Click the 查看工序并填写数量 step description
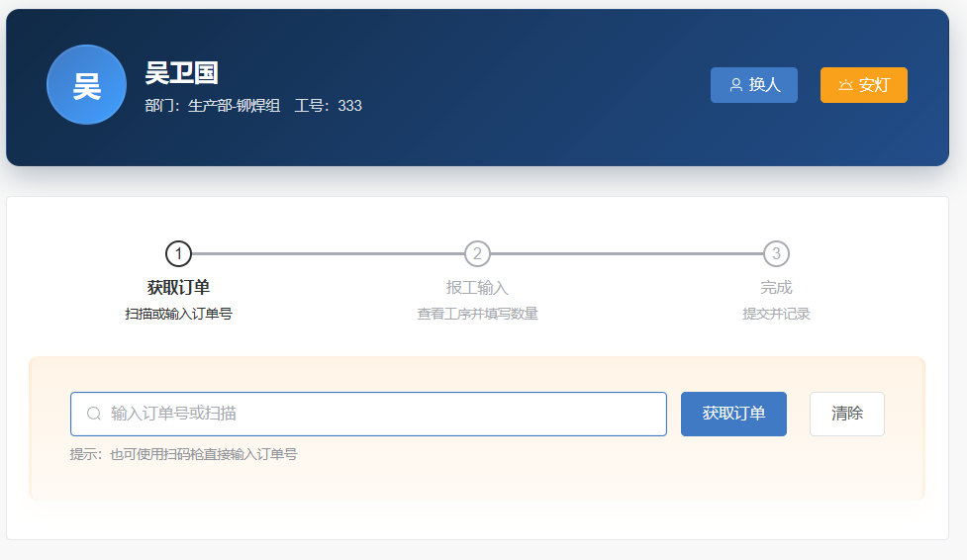The image size is (967, 560). point(477,314)
